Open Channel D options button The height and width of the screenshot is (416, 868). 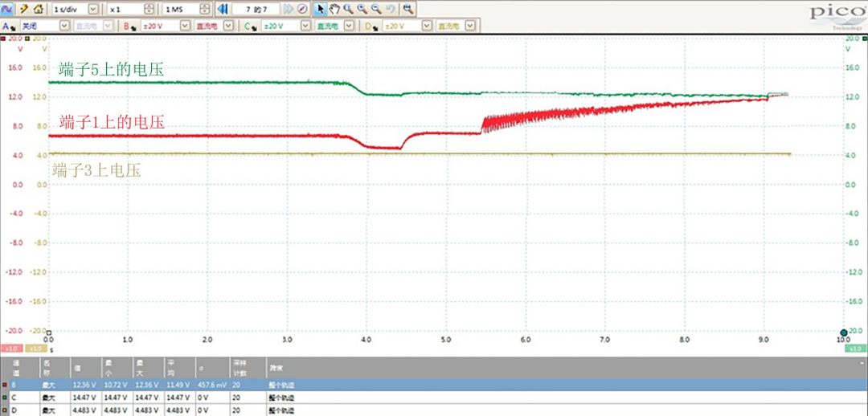[371, 26]
